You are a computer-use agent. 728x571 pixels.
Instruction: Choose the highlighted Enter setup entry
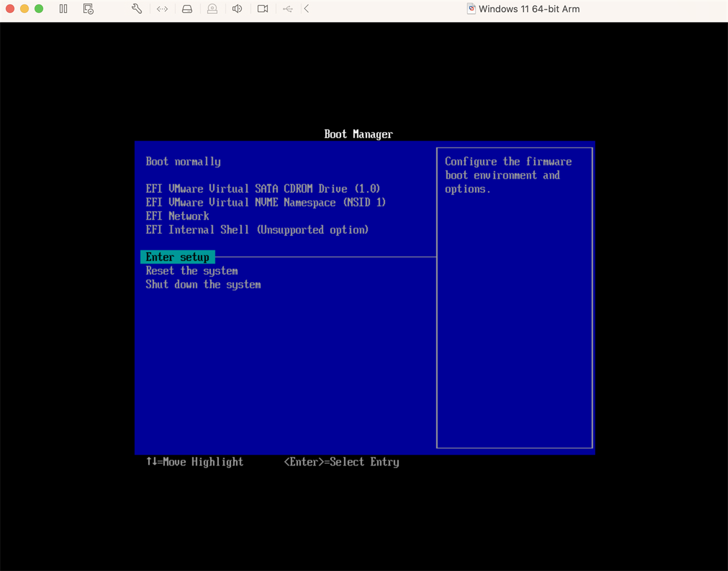pos(178,257)
